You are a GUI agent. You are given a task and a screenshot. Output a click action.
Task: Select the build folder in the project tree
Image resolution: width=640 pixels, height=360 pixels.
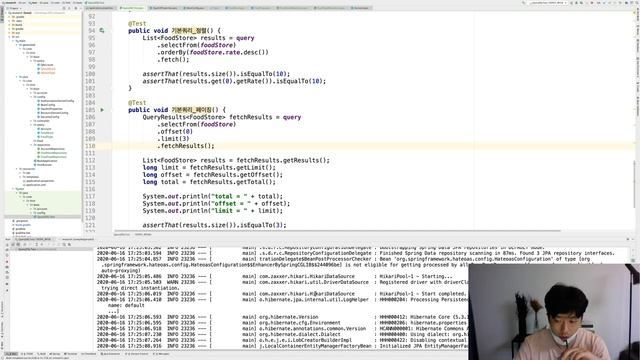tap(18, 25)
